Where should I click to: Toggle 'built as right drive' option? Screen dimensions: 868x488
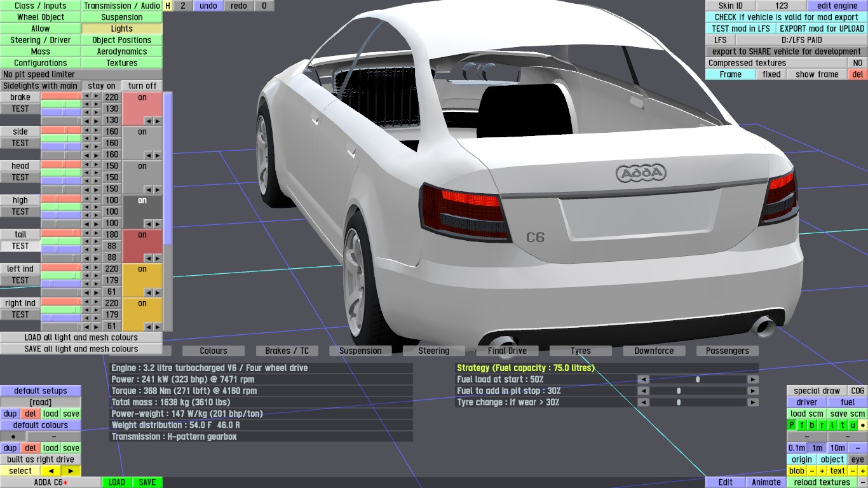[41, 459]
